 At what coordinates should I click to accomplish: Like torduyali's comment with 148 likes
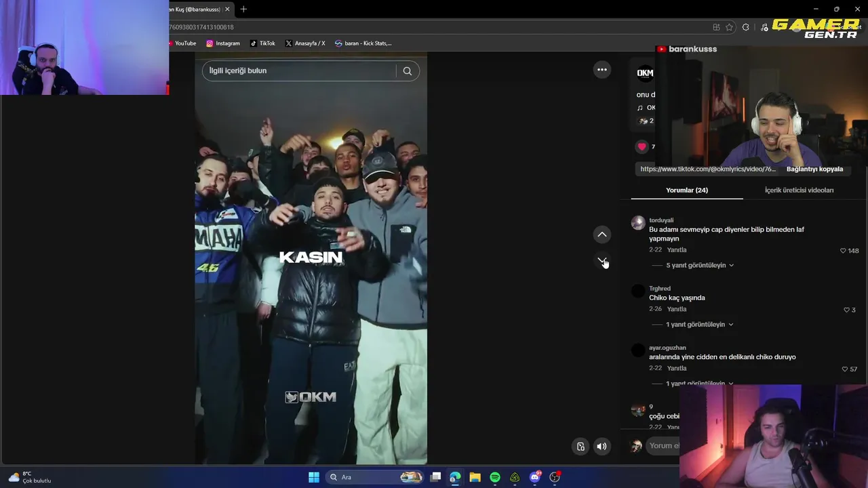click(x=843, y=251)
